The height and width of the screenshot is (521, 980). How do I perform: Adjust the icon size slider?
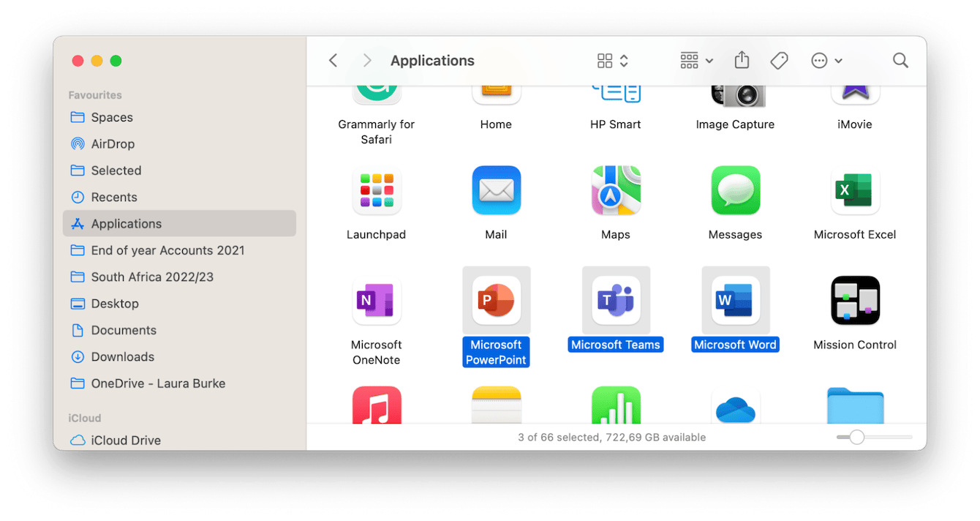874,437
